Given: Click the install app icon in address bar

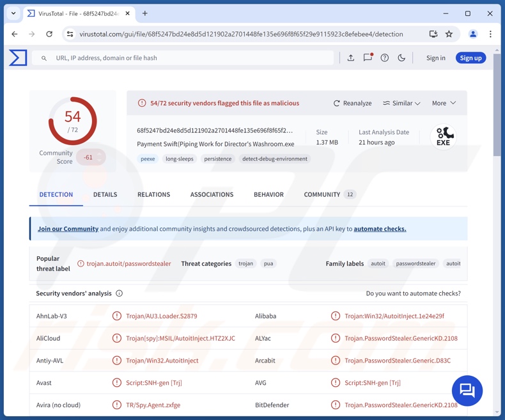Looking at the screenshot, I should pyautogui.click(x=433, y=34).
